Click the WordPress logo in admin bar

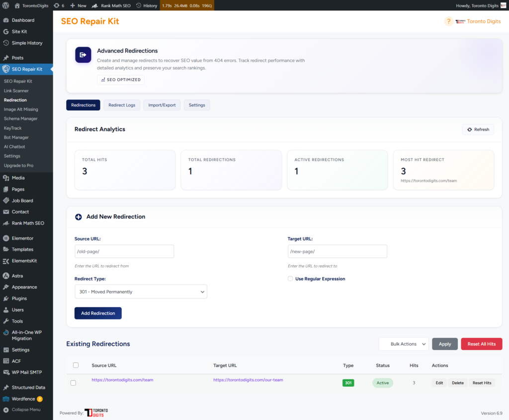6,5
